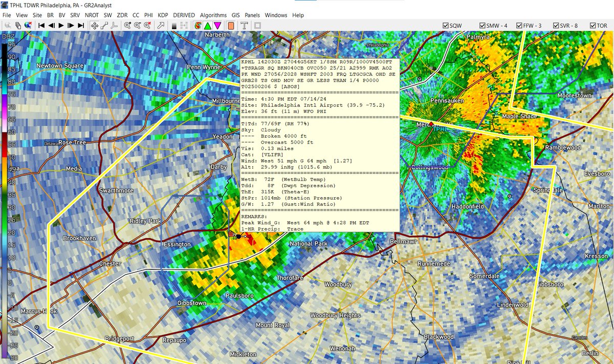This screenshot has width=614, height=364.
Task: Toggle the magenta inverted triangle icon
Action: [x=217, y=25]
